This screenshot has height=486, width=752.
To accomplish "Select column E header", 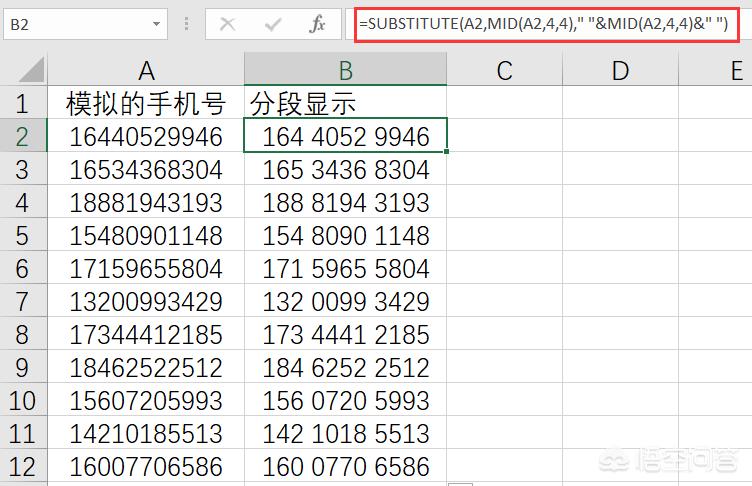I will [x=716, y=70].
